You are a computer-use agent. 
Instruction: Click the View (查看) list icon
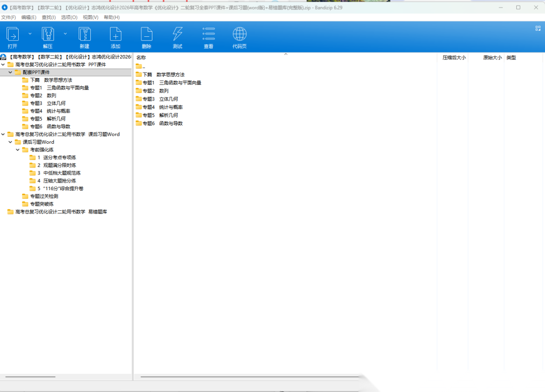tap(208, 34)
